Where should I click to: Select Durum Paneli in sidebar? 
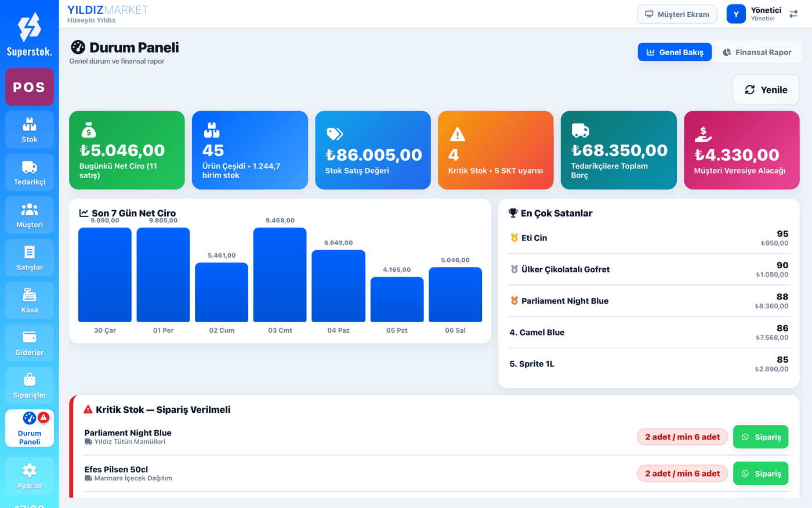click(30, 428)
